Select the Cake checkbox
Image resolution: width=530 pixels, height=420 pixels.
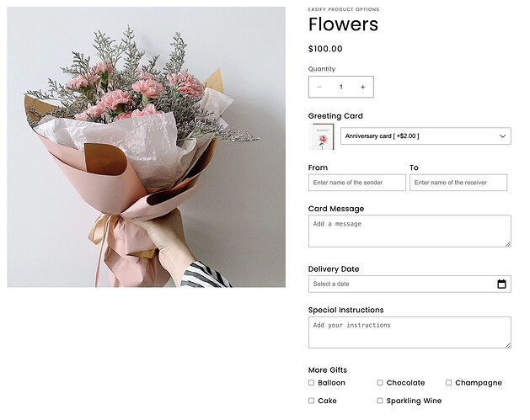[312, 401]
